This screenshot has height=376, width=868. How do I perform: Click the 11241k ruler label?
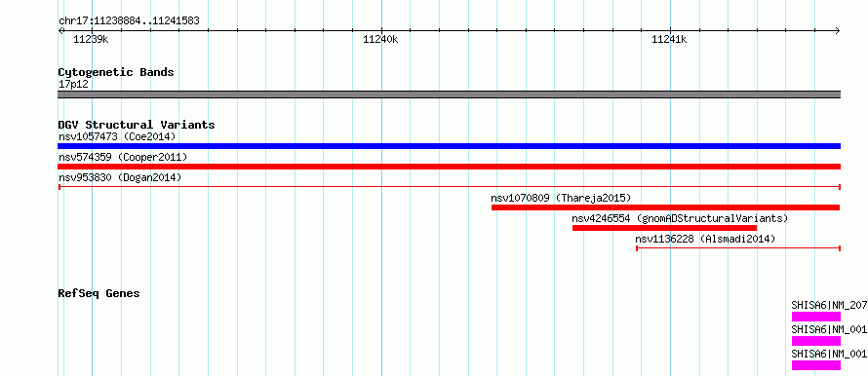669,39
